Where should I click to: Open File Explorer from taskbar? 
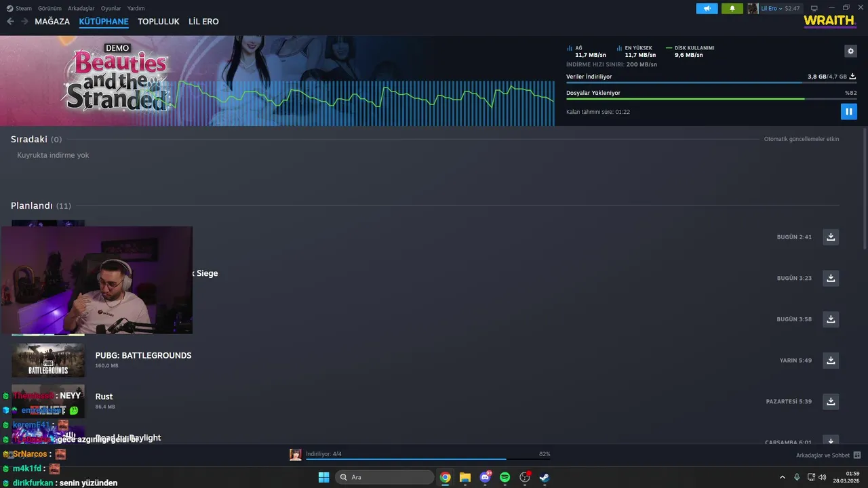tap(465, 477)
